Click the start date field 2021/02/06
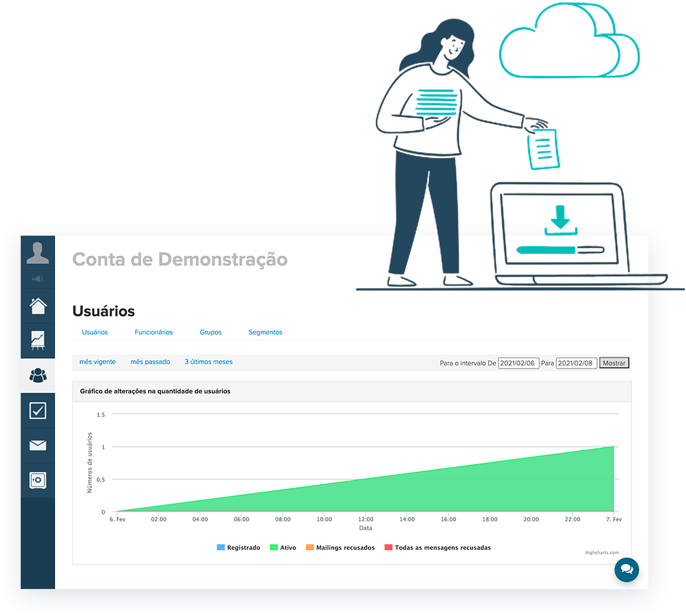Image resolution: width=686 pixels, height=616 pixels. [x=519, y=363]
